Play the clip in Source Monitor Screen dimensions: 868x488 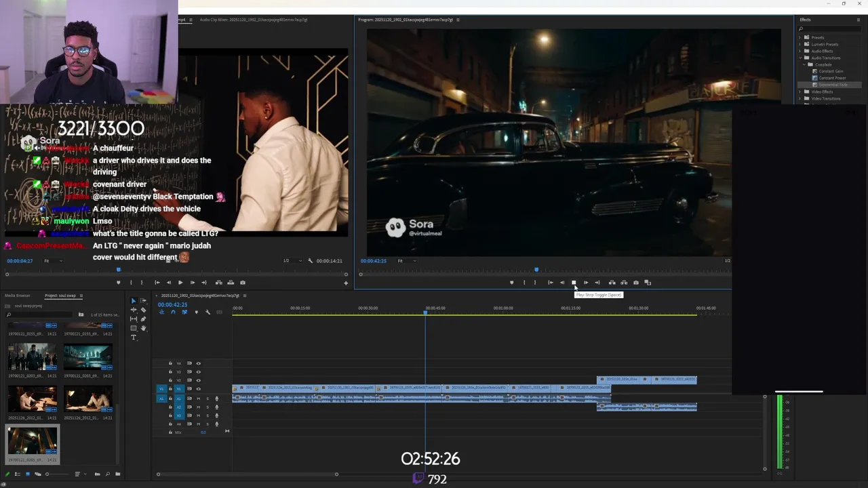[180, 283]
